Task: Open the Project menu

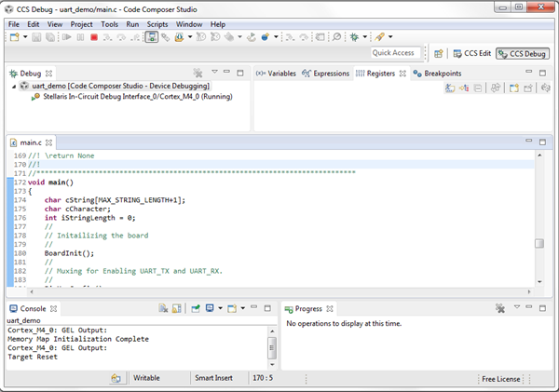Action: [82, 24]
